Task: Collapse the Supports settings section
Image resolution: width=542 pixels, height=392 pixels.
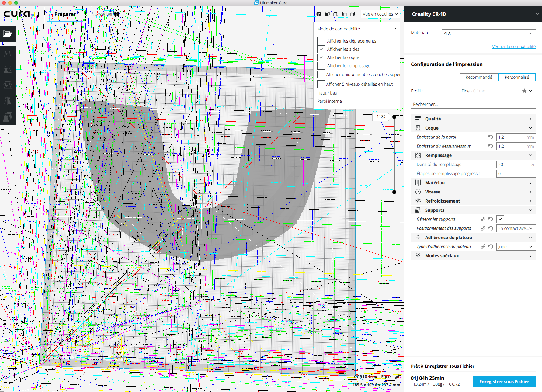Action: tap(473, 210)
